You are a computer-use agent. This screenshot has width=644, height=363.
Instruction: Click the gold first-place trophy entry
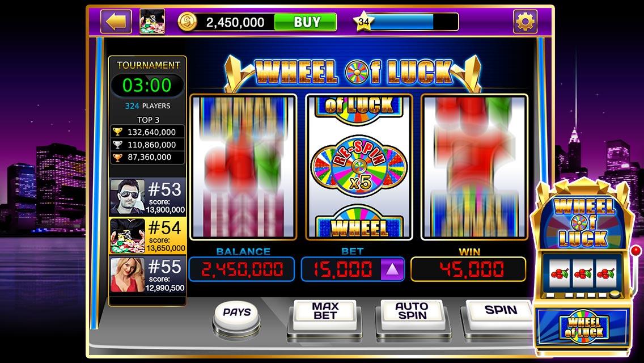pos(147,132)
